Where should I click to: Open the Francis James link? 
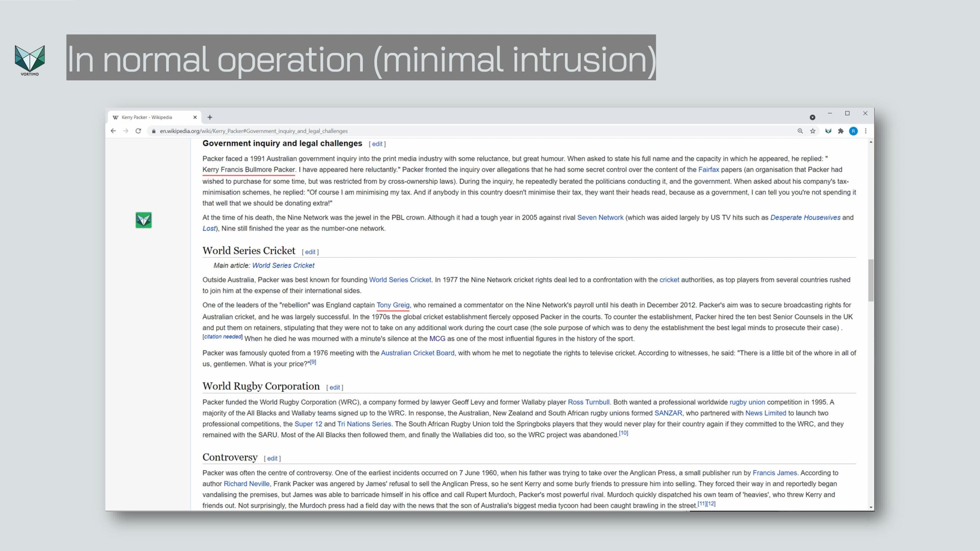[775, 473]
